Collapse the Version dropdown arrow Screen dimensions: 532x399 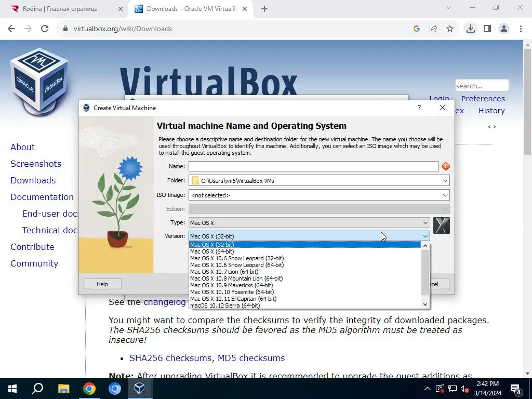pos(425,236)
